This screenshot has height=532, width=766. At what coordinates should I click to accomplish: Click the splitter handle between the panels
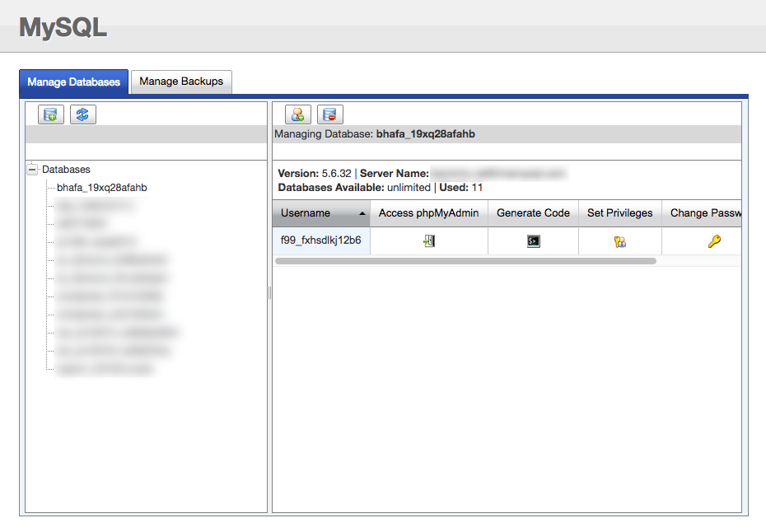tap(269, 292)
